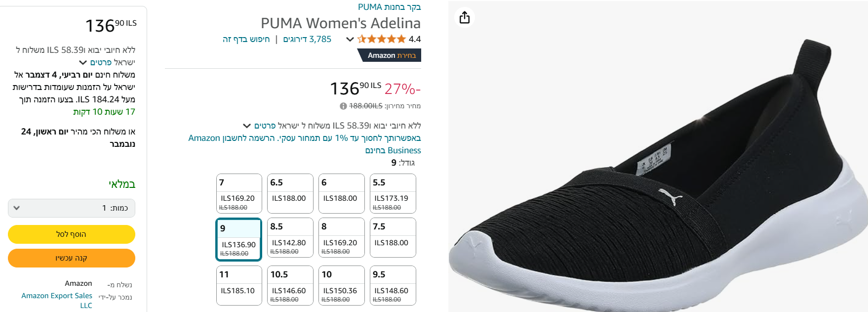Screen dimensions: 868x312
Task: Pick size 11 at ILS185.10
Action: pyautogui.click(x=239, y=285)
